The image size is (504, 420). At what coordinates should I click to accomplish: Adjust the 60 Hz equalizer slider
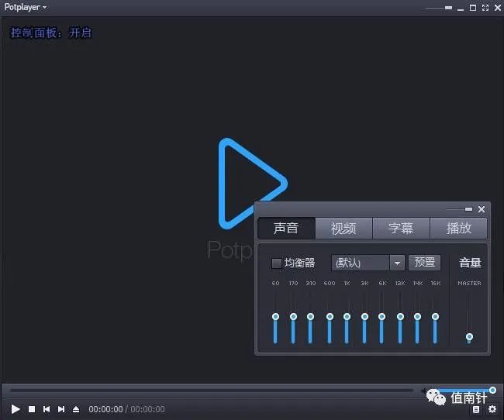275,317
